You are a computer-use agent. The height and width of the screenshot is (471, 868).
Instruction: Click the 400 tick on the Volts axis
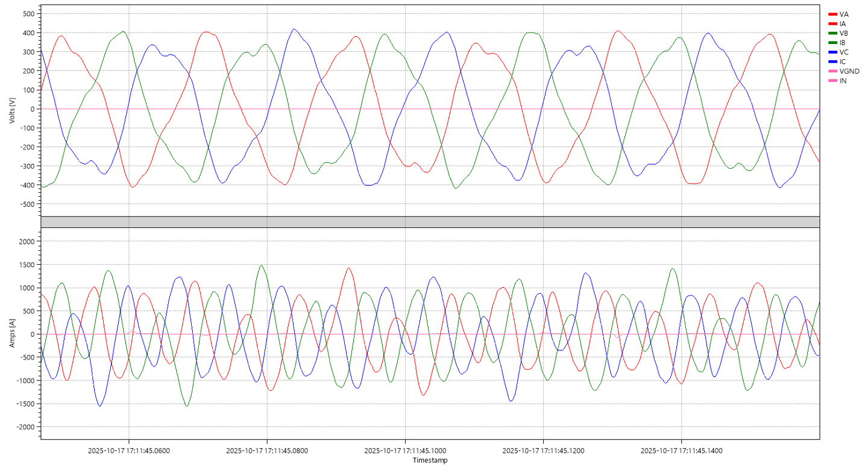30,33
